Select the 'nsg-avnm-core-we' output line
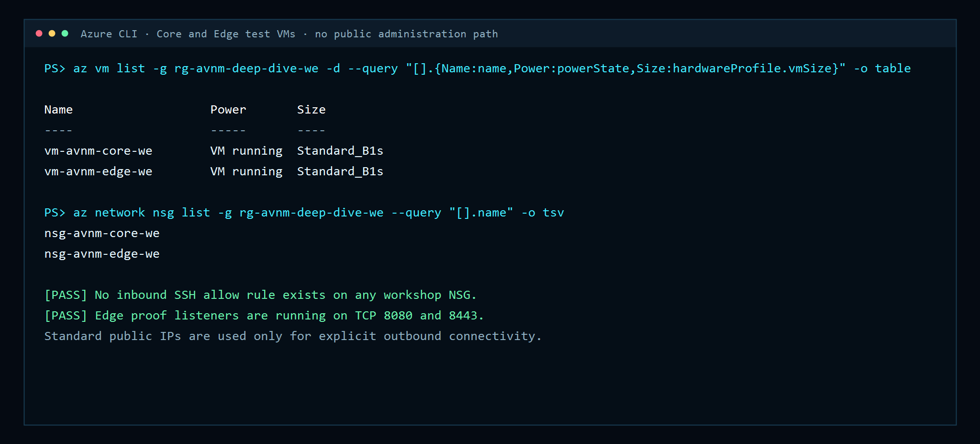 point(102,233)
